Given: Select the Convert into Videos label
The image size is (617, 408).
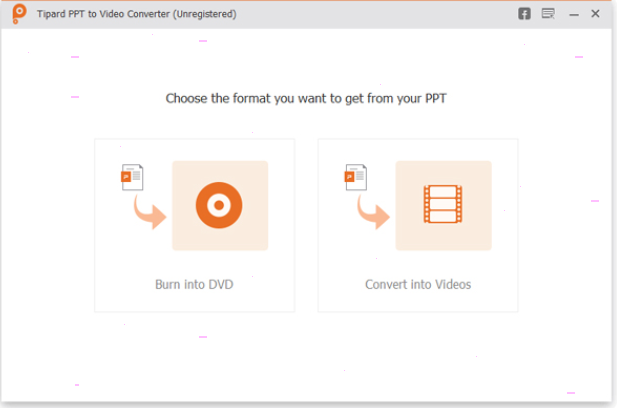Looking at the screenshot, I should coord(418,284).
